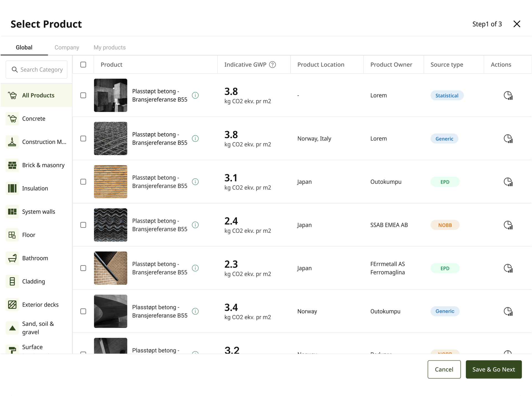This screenshot has width=532, height=396.
Task: Open the dark concrete blocks thumbnail
Action: click(111, 95)
